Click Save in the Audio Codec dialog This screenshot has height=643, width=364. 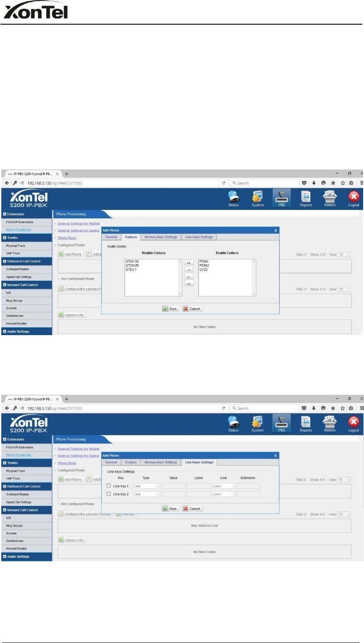tap(170, 309)
